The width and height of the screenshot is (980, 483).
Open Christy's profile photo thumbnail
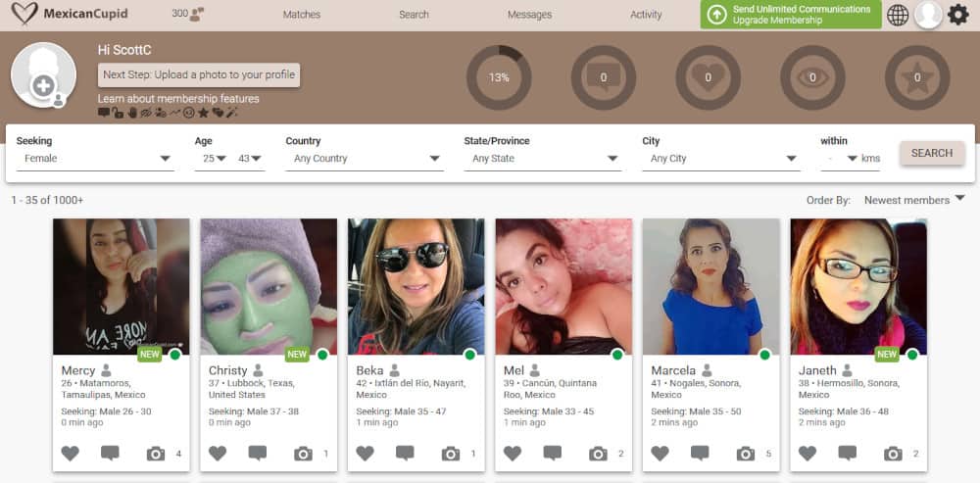269,287
